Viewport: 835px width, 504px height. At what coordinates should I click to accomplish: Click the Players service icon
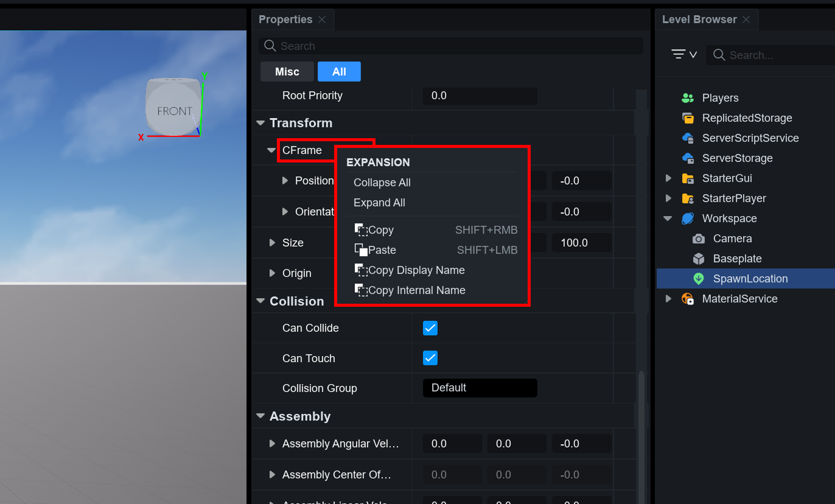coord(688,98)
